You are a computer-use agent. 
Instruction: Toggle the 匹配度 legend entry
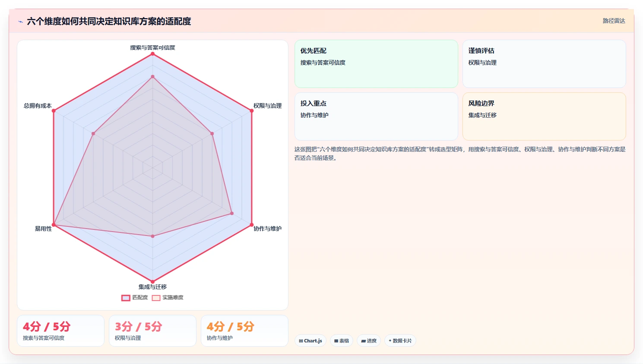135,298
